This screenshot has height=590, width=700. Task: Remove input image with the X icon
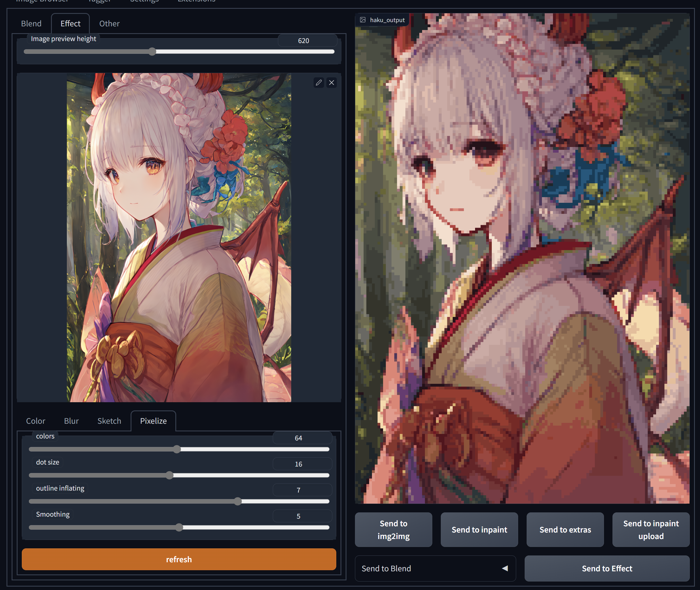point(331,83)
